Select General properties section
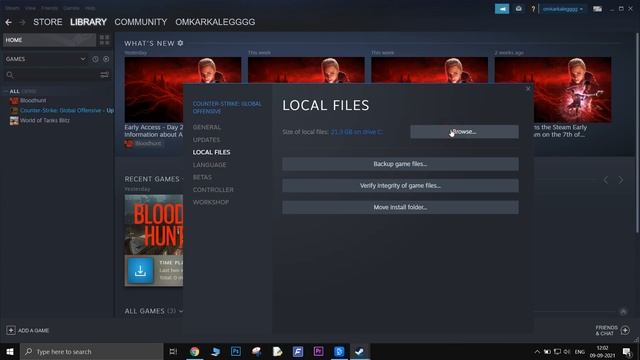The image size is (640, 360). click(207, 127)
